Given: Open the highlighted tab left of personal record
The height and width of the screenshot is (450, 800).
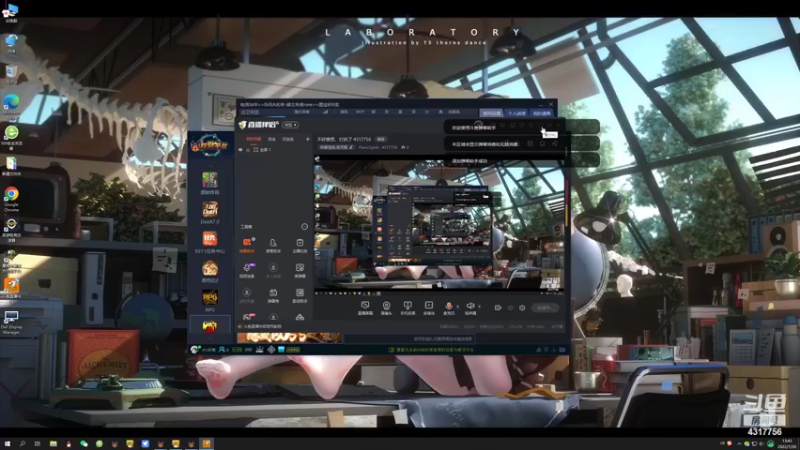Looking at the screenshot, I should click(491, 113).
